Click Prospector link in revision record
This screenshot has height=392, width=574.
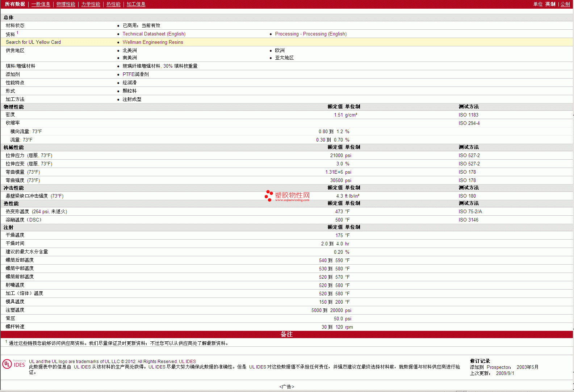(498, 367)
